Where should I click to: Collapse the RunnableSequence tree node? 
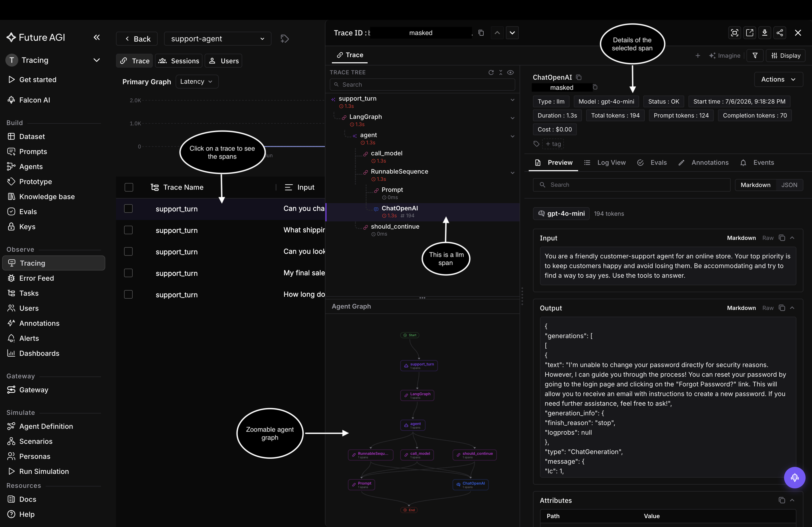click(512, 173)
